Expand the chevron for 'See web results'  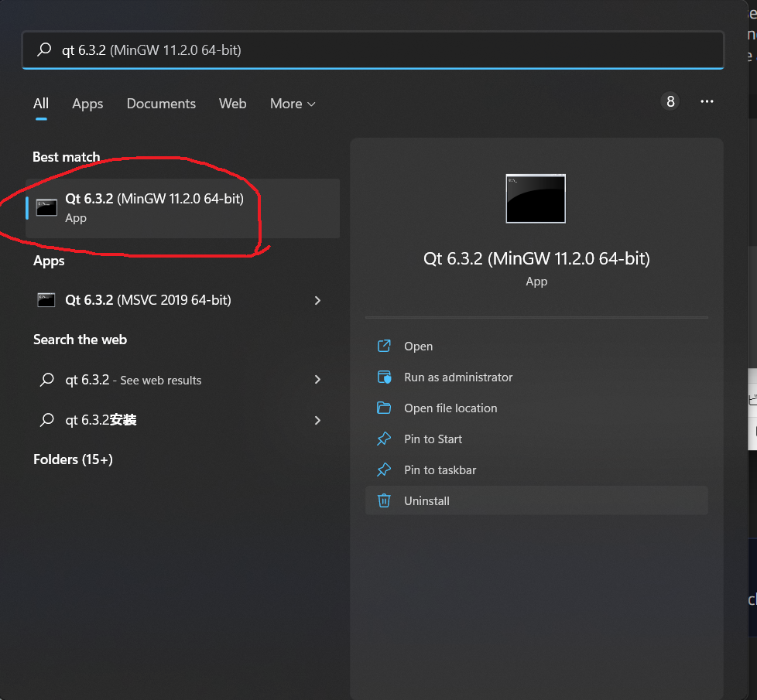tap(317, 380)
